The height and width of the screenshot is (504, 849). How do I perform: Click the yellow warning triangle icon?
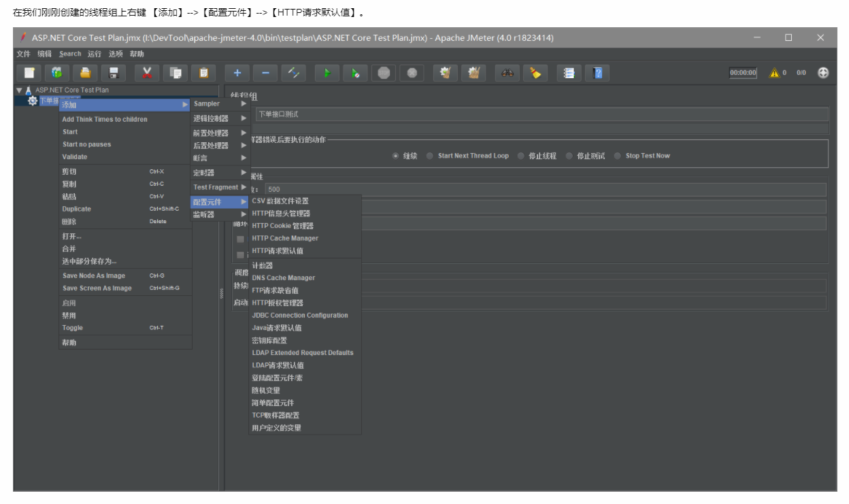pos(774,73)
